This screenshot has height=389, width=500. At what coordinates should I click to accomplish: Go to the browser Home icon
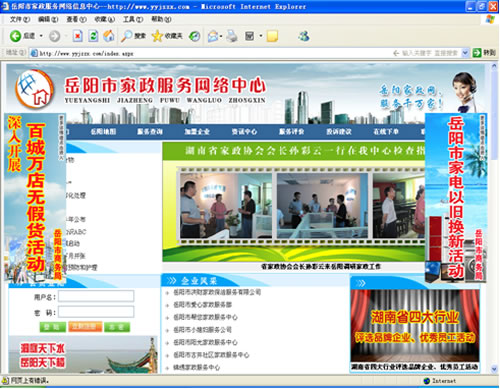(109, 36)
